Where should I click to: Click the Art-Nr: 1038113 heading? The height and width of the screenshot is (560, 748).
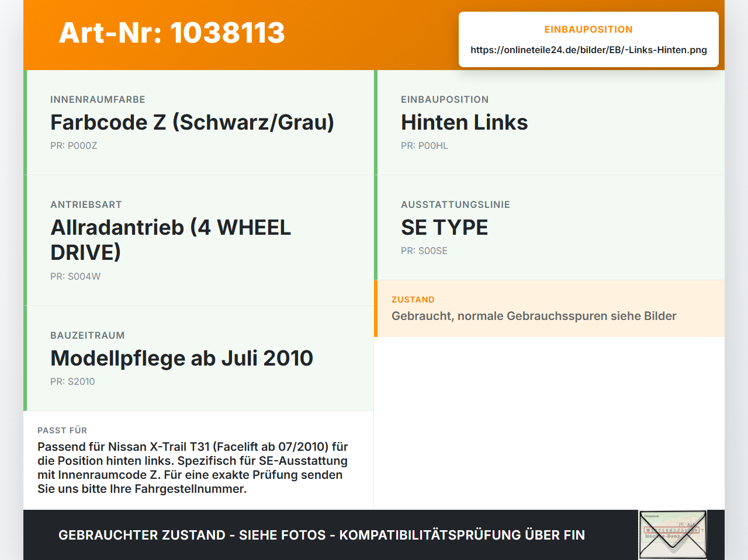tap(172, 33)
